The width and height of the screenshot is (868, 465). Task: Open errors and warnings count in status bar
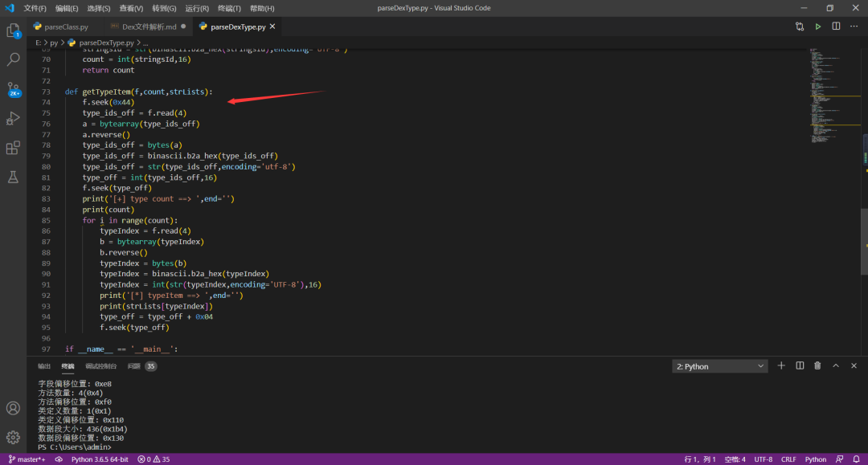pyautogui.click(x=154, y=459)
